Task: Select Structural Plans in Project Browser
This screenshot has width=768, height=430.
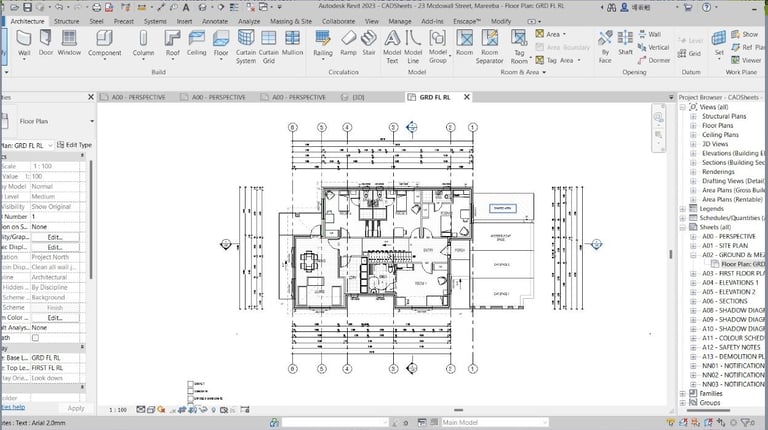Action: (724, 117)
